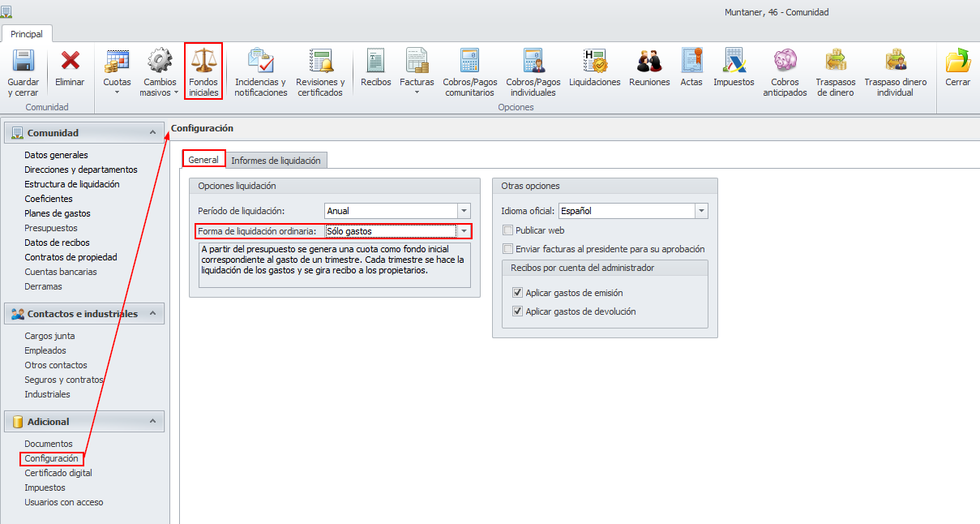980x524 pixels.
Task: Open Cobros/Pagos individuales icon
Action: (x=533, y=61)
